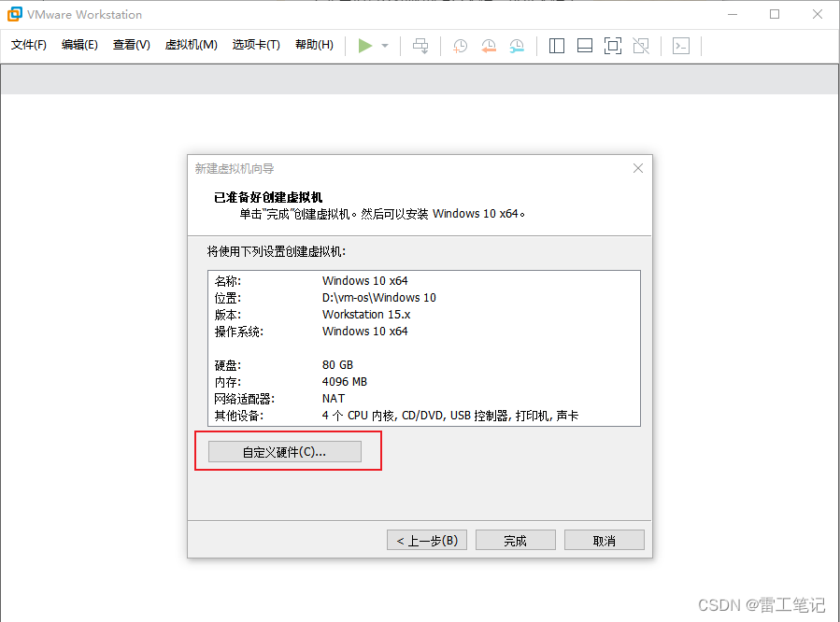Click the 其他设备 row listing CPU and devices

[x=396, y=416]
